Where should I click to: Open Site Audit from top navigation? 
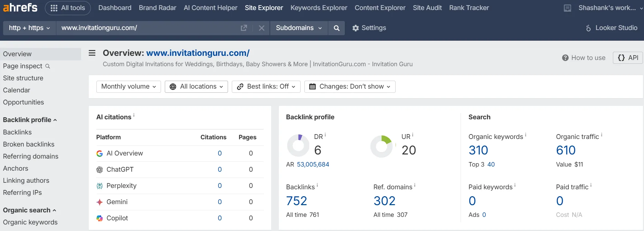427,8
